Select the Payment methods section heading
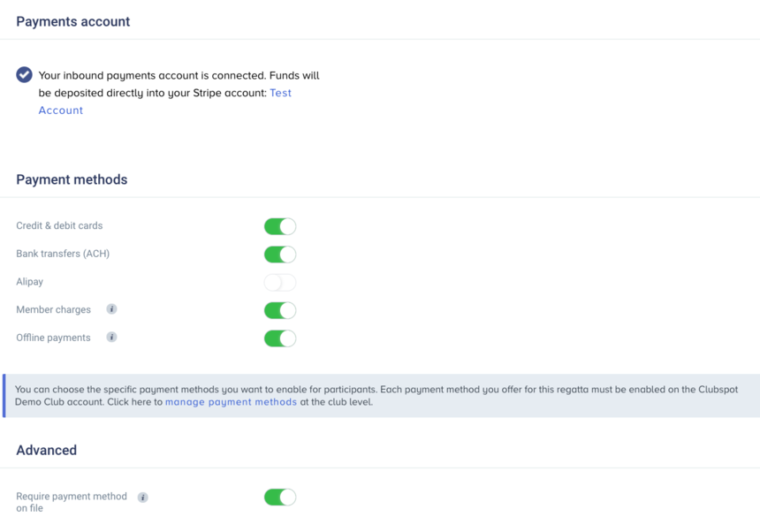Image resolution: width=760 pixels, height=532 pixels. (72, 179)
